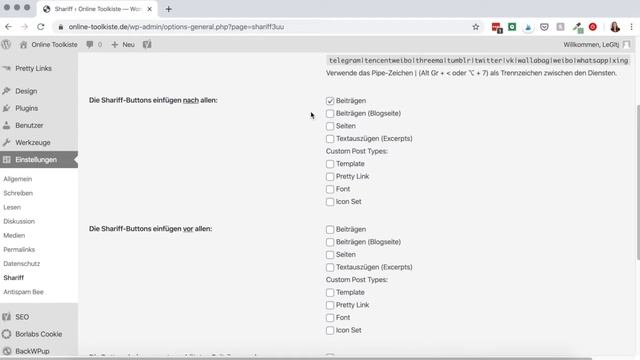Check Icon Set under insert-after section
Viewport: 640px width, 360px height.
330,202
